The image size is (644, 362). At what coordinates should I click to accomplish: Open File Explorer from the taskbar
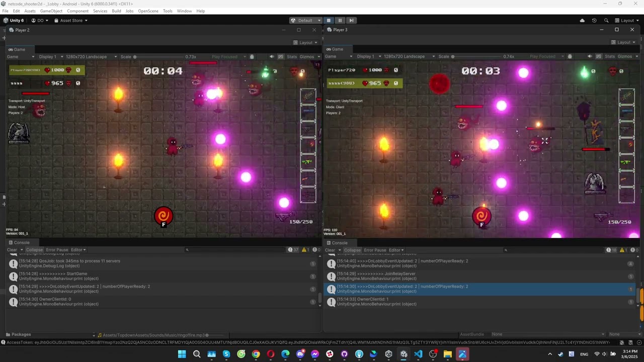click(x=447, y=354)
